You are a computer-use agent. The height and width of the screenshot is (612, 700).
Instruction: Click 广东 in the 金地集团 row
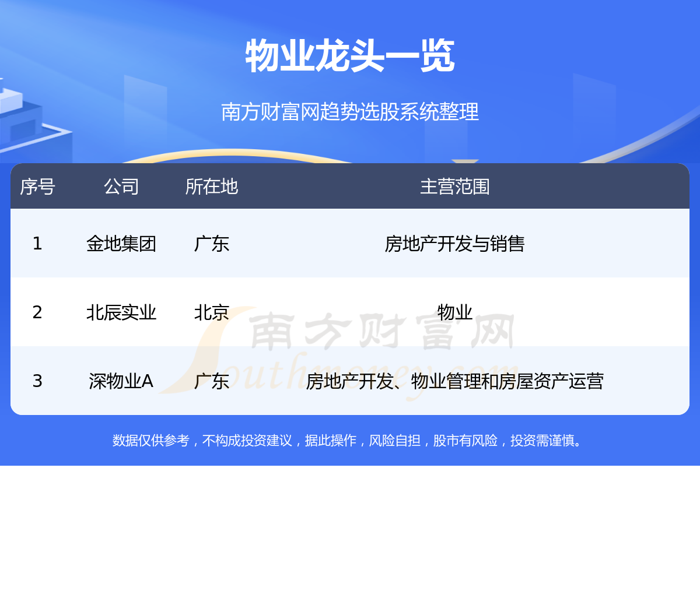[211, 244]
